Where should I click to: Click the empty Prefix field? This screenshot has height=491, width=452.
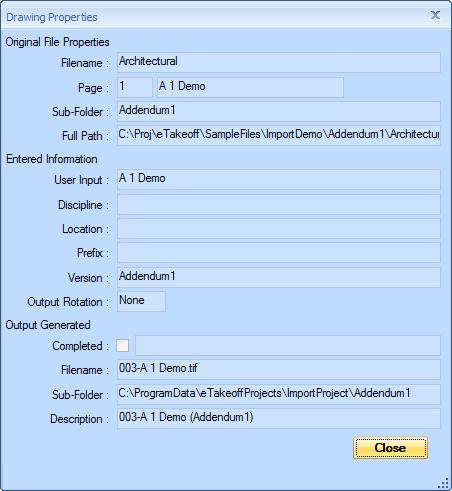(279, 253)
